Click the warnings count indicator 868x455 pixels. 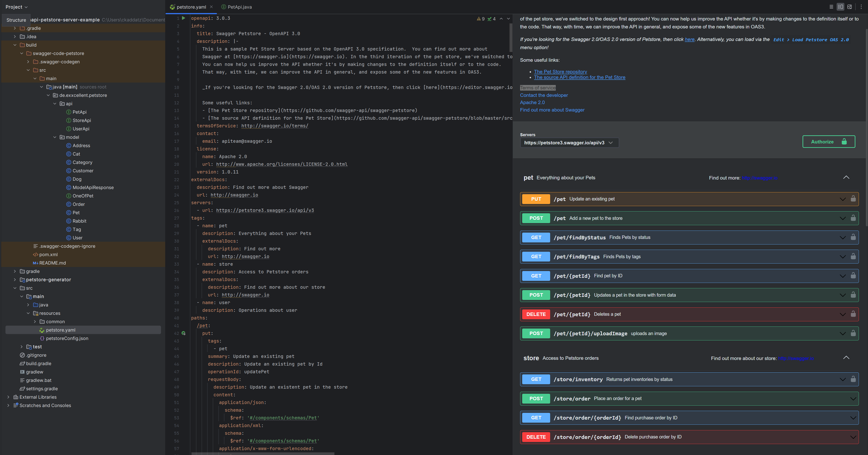coord(481,19)
